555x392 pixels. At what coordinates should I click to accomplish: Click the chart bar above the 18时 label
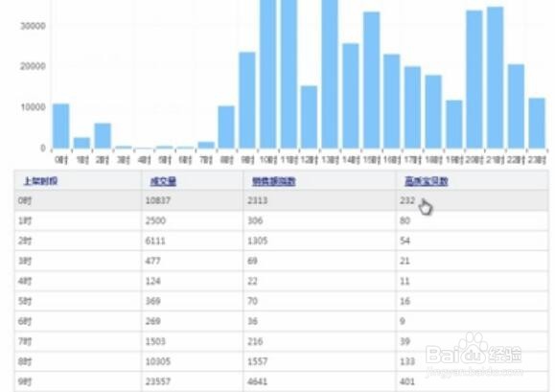(433, 111)
